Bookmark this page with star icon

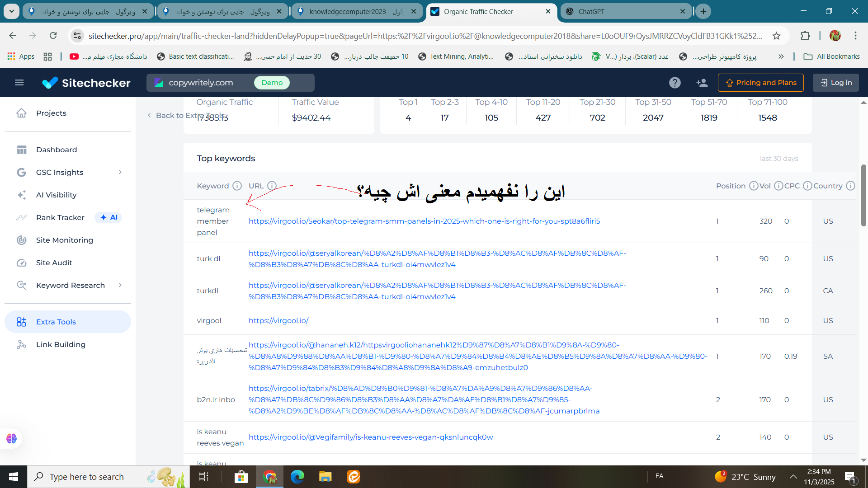pos(776,36)
